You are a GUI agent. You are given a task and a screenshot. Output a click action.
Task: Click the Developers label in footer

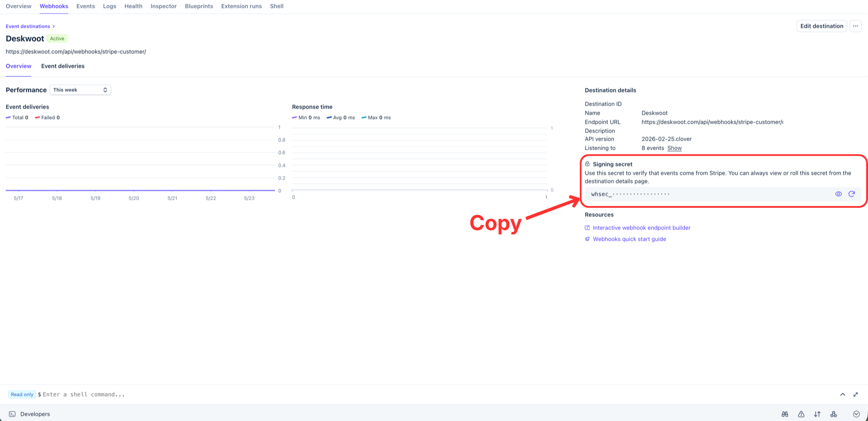(x=35, y=414)
